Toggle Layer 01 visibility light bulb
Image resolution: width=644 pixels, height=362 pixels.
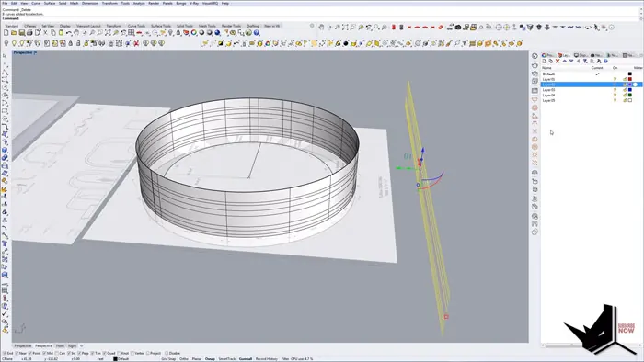point(615,79)
